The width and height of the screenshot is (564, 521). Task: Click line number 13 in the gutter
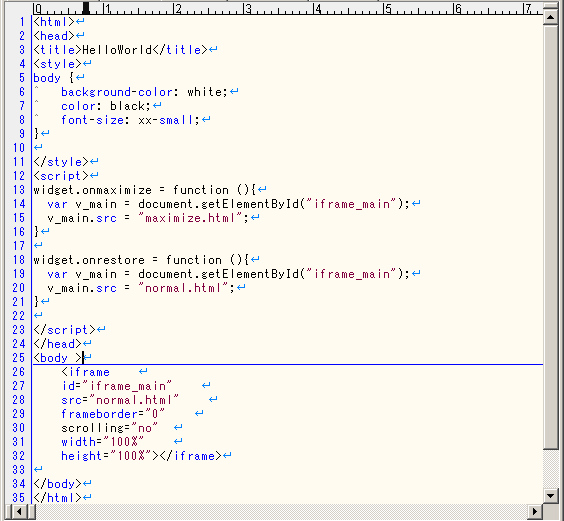tap(19, 190)
